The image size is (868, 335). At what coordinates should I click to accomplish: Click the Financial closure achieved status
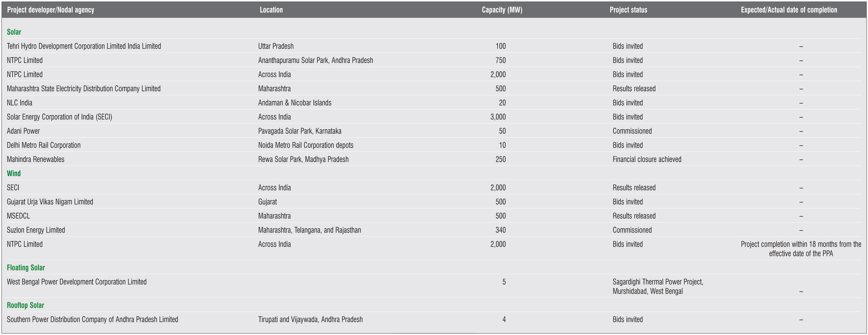647,160
